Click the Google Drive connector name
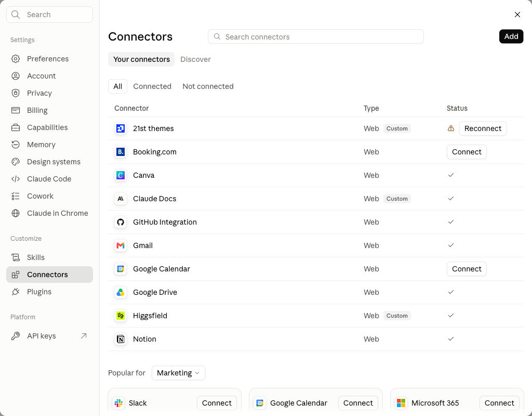The height and width of the screenshot is (416, 532). point(155,292)
